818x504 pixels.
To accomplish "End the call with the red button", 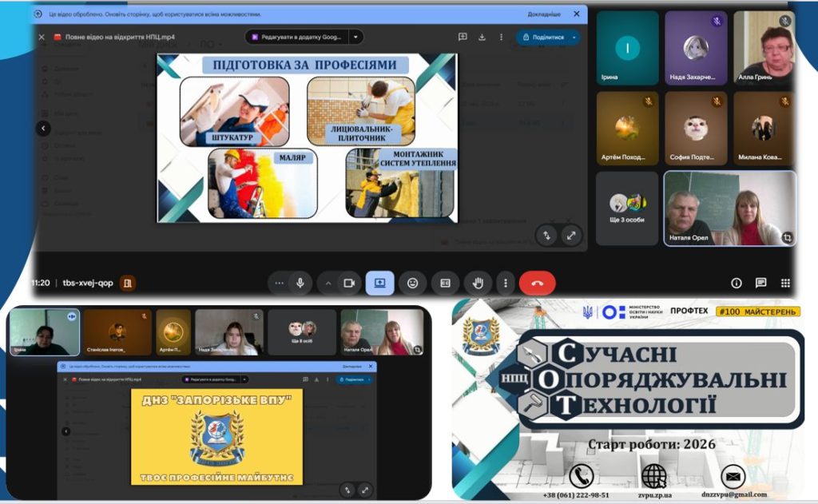I will coord(537,283).
